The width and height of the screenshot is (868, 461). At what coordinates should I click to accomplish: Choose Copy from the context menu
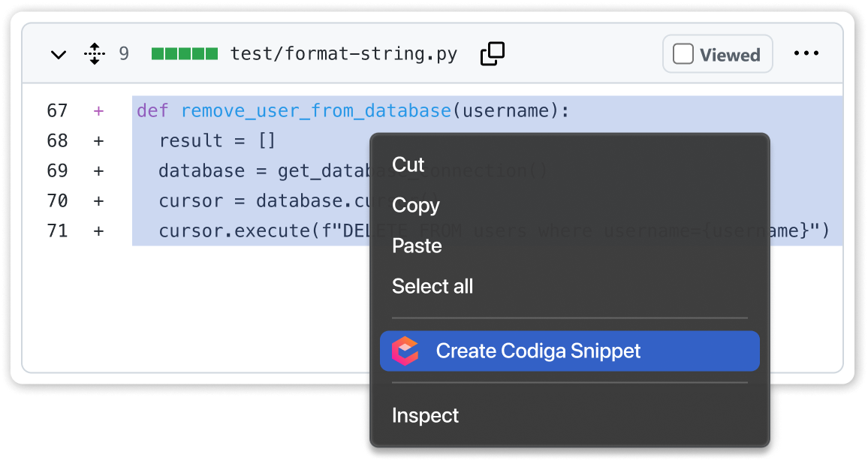coord(415,205)
